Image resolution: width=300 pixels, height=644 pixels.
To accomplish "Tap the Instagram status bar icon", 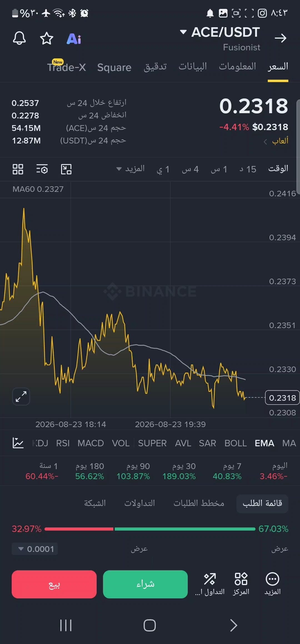I will (262, 13).
